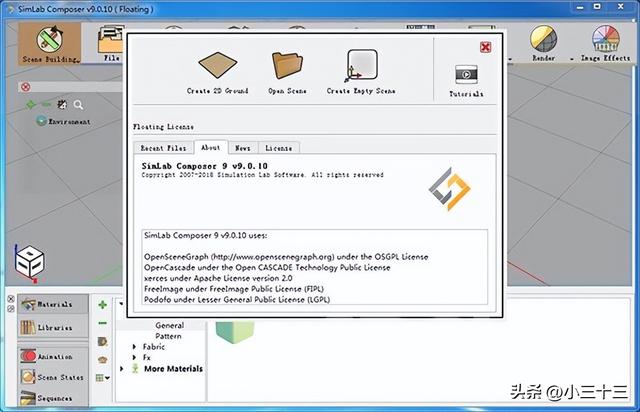
Task: Click the top circle X beside bottom panel
Action: pos(11,299)
